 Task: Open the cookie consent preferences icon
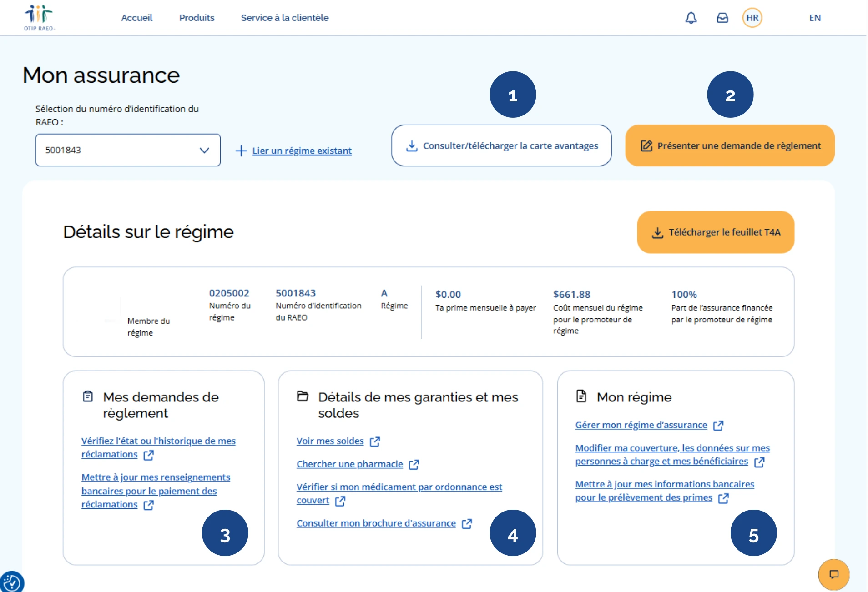click(x=11, y=582)
